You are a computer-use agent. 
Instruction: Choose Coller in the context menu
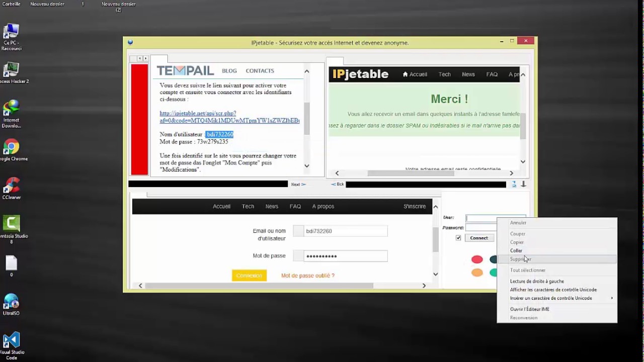coord(556,250)
